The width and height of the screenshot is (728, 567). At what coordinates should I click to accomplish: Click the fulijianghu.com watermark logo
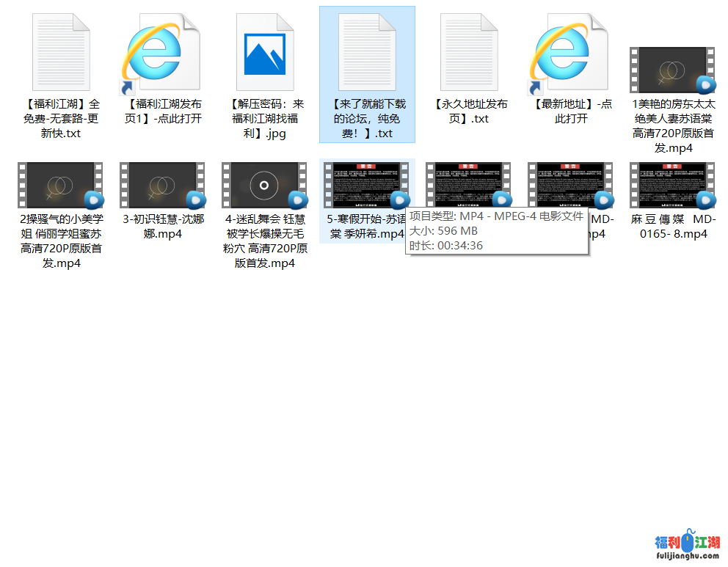click(x=687, y=546)
